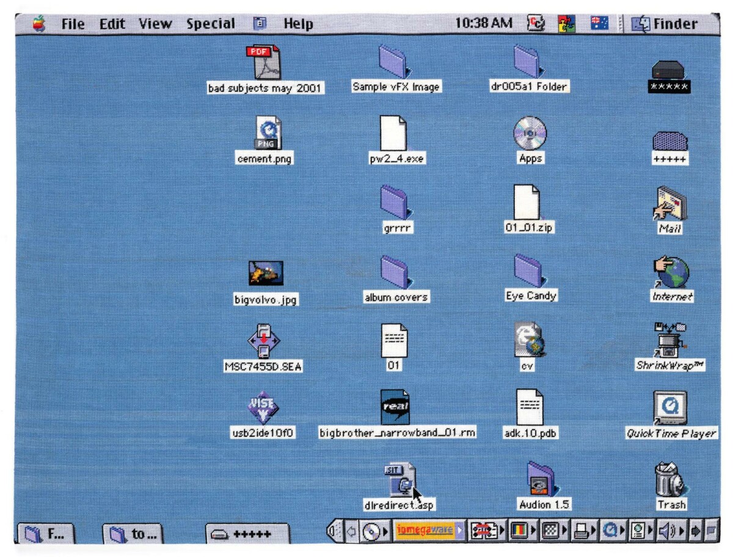Open the monitor resolution checkerboard Control Strip module
The image size is (733, 560).
pyautogui.click(x=553, y=531)
